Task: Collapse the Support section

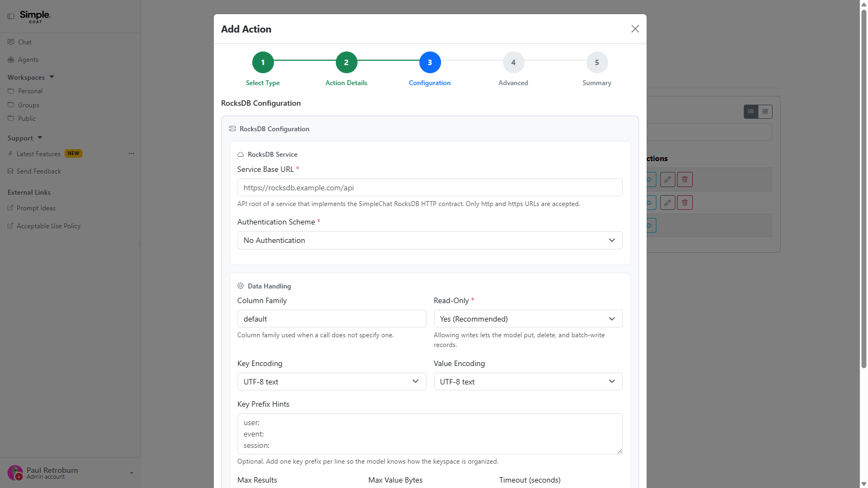Action: click(25, 138)
